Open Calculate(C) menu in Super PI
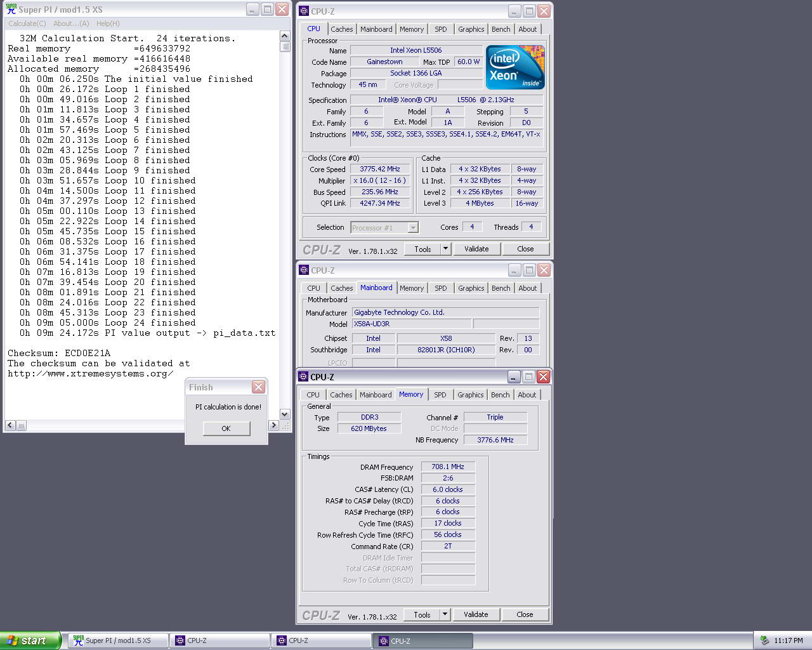This screenshot has width=812, height=650. [27, 23]
